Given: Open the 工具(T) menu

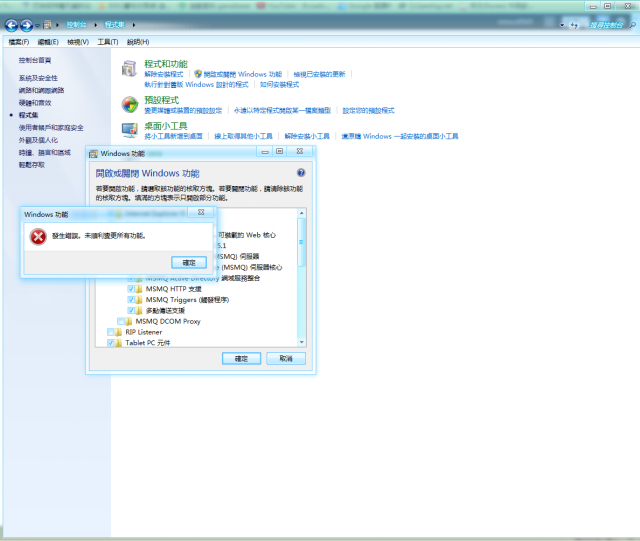Looking at the screenshot, I should (x=108, y=42).
